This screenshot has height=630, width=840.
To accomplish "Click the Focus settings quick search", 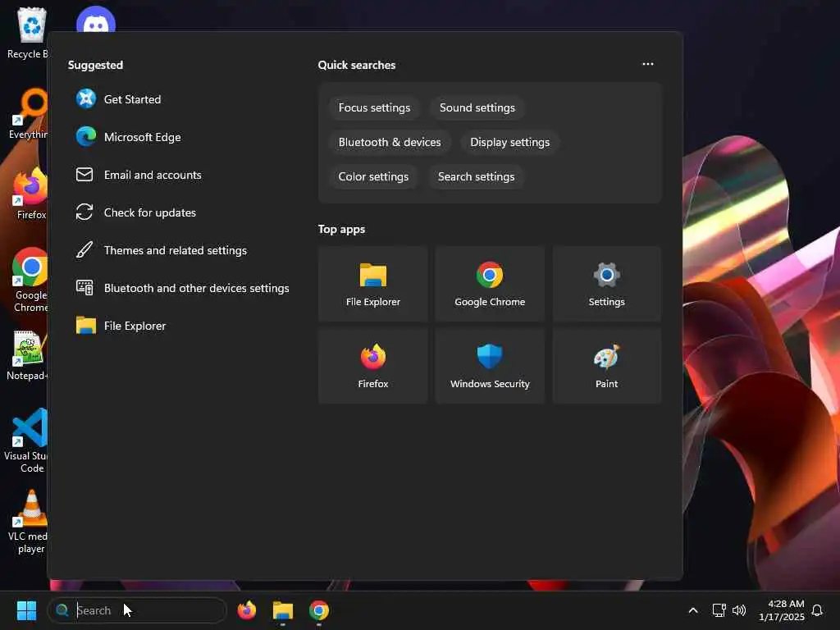I will [x=374, y=107].
